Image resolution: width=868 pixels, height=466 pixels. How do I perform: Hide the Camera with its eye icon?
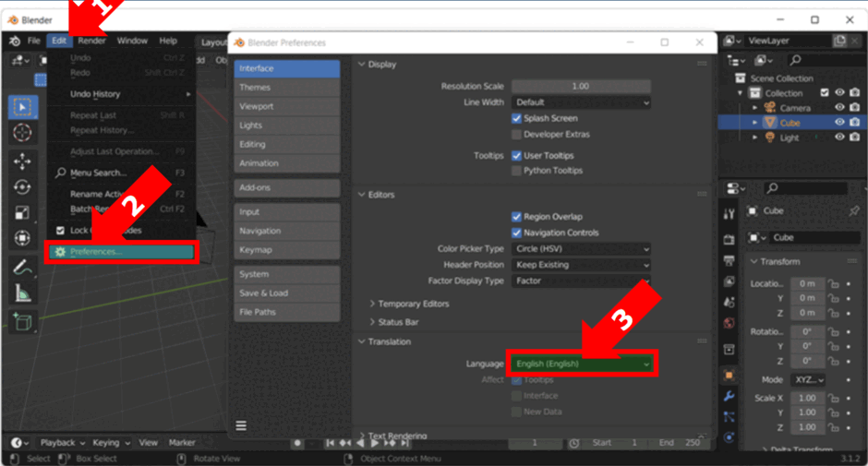coord(839,107)
